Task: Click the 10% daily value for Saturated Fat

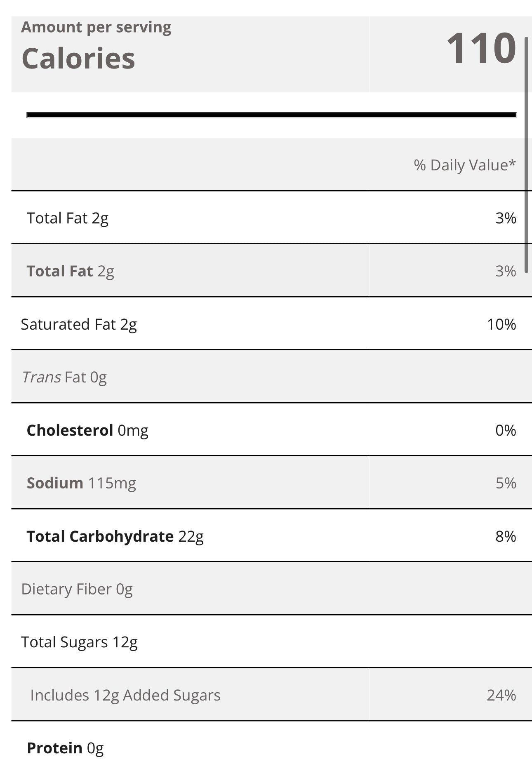Action: coord(501,324)
